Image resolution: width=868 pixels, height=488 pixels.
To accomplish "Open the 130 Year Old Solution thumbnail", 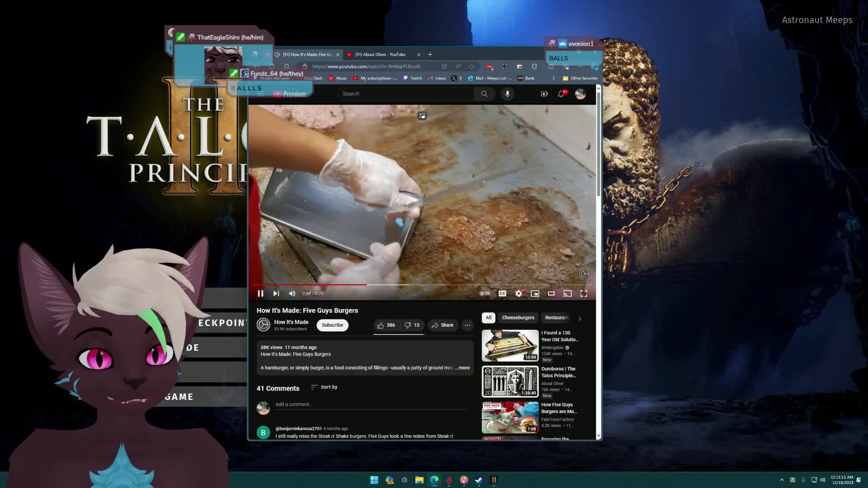I will coord(510,346).
